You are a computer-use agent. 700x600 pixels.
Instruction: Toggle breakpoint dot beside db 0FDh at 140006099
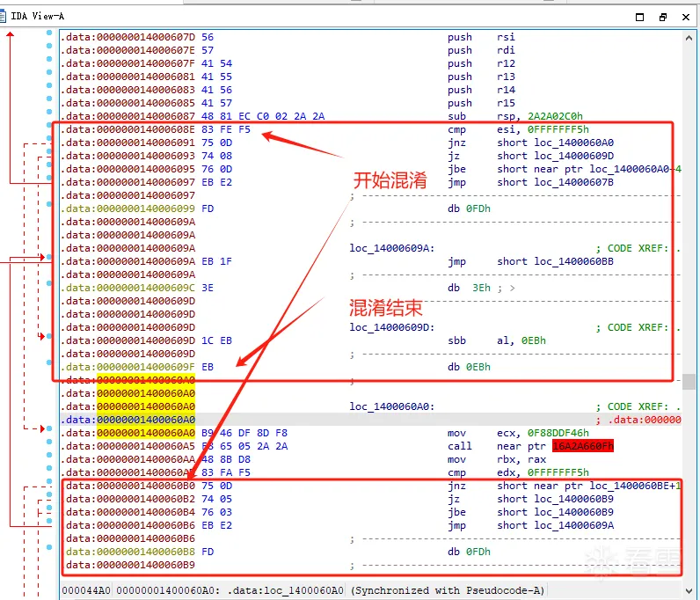point(49,204)
